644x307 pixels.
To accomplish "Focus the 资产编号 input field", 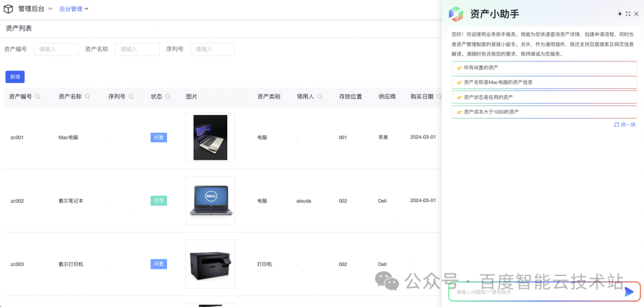I will (56, 49).
